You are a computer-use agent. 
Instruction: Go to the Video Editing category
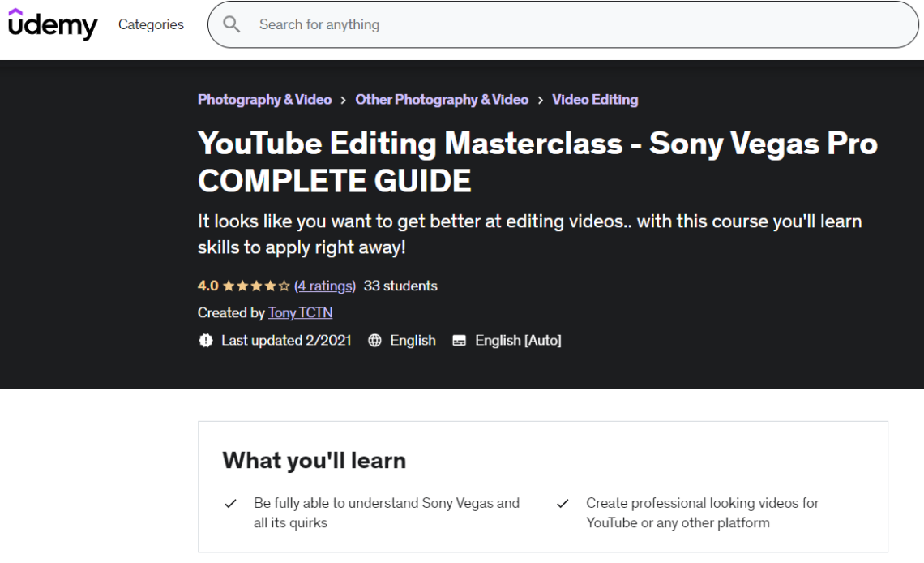pos(594,99)
